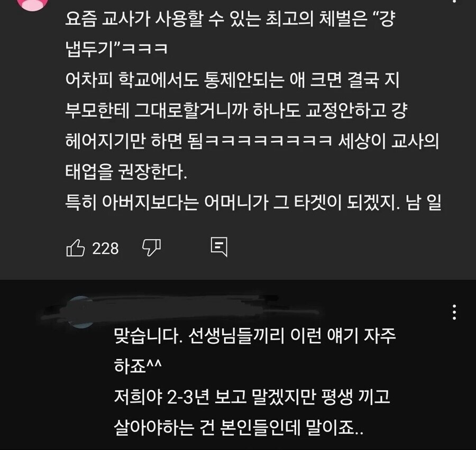Click the line starting '헤어지기만 하면'
Image resolution: width=476 pixels, height=450 pixels.
pyautogui.click(x=252, y=141)
